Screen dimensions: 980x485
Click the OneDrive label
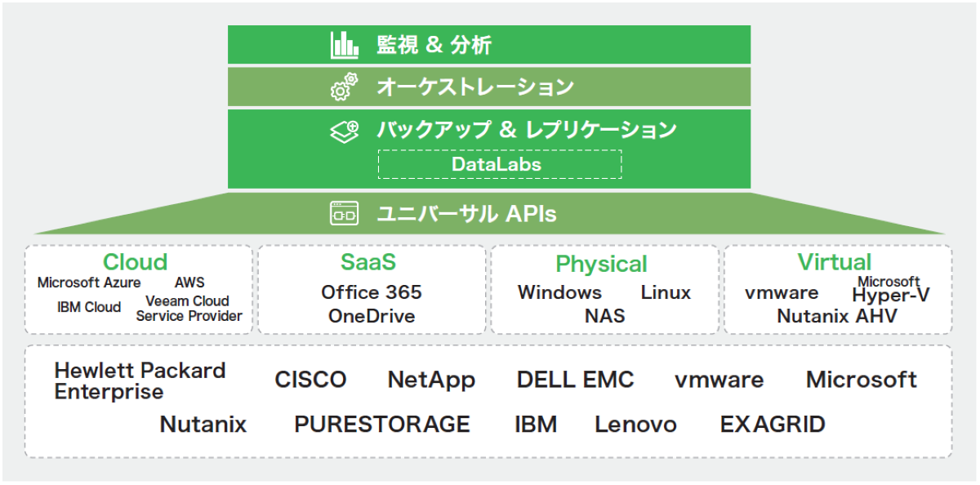point(371,314)
